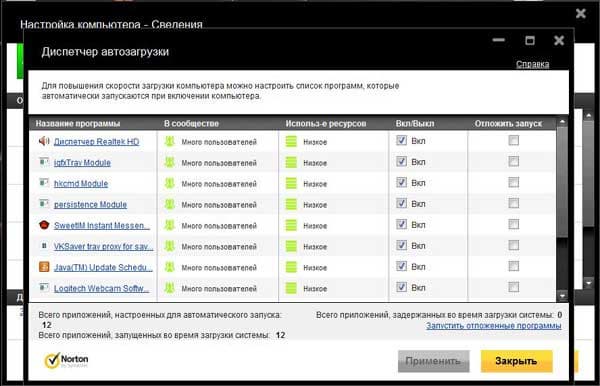This screenshot has width=600, height=386.
Task: Click the Применить button
Action: click(434, 361)
